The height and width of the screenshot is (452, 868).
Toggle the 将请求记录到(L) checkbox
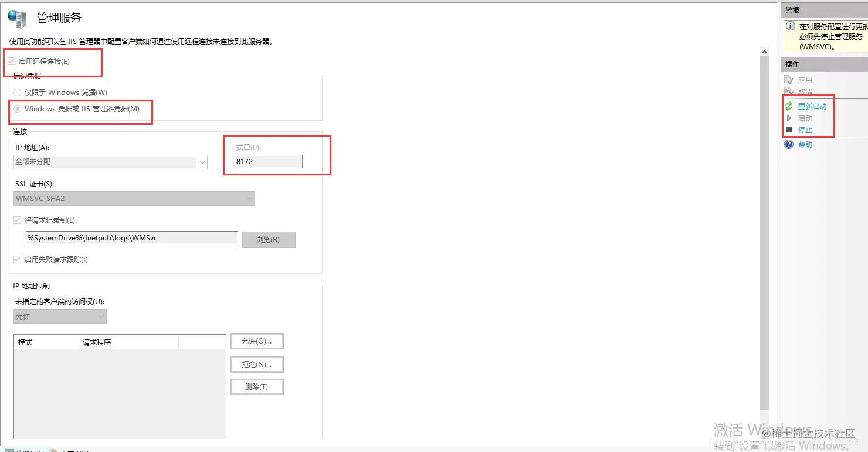pyautogui.click(x=17, y=220)
